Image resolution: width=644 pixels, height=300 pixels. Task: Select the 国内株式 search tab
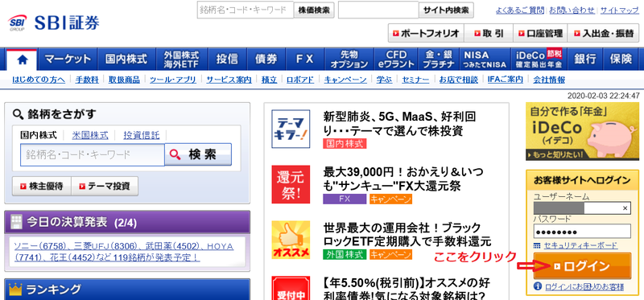point(39,135)
